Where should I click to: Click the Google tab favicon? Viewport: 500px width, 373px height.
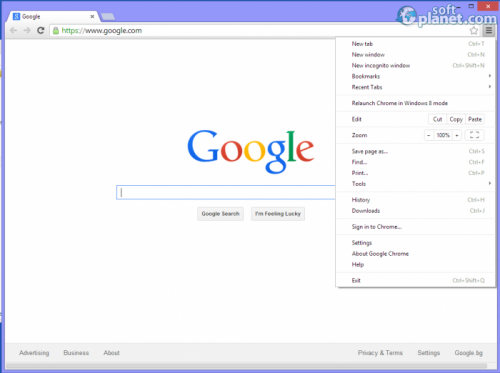coord(16,16)
